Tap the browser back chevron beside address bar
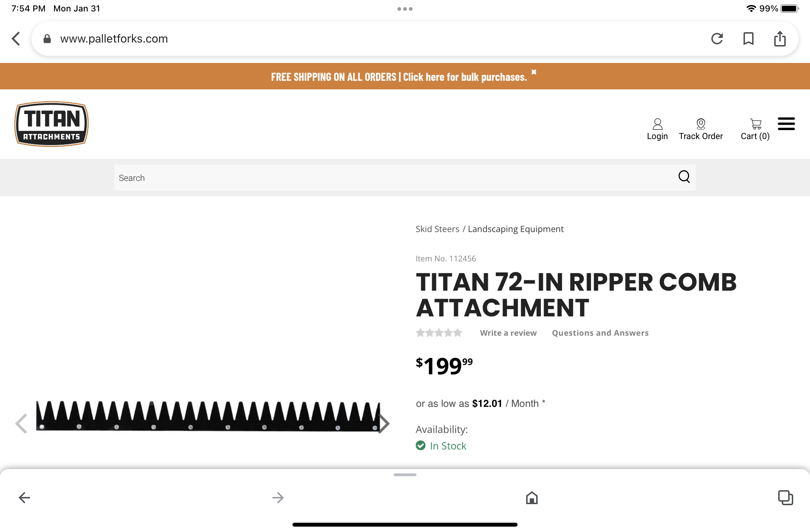This screenshot has height=532, width=810. (x=16, y=39)
